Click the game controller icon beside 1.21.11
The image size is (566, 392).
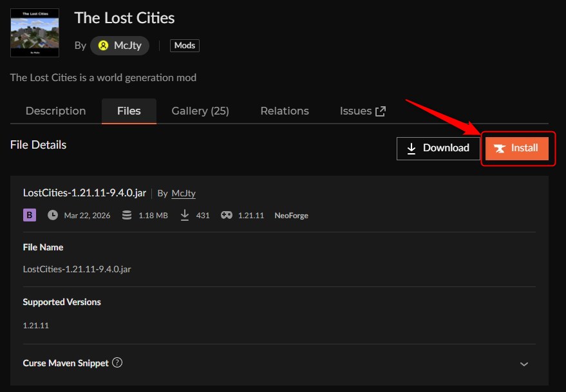click(226, 215)
